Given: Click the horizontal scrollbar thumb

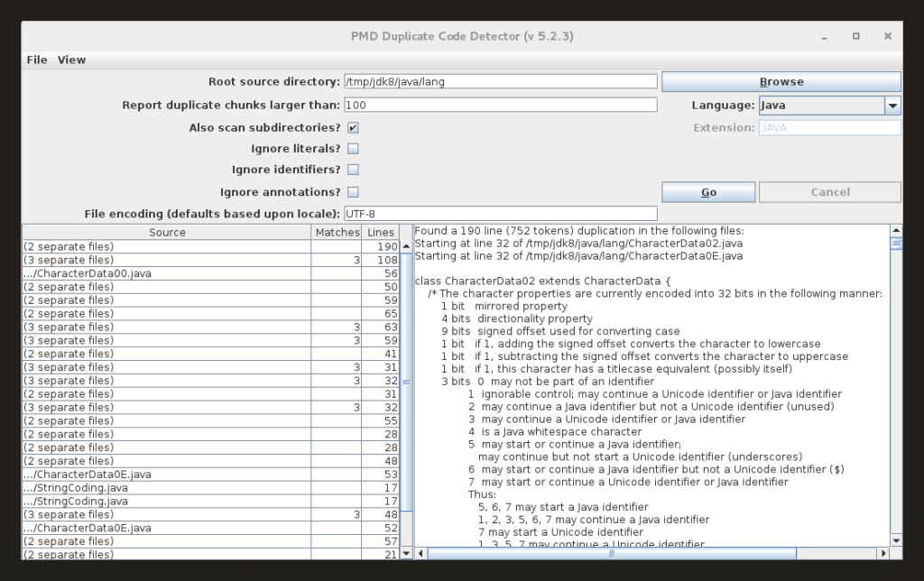Looking at the screenshot, I should tap(614, 553).
